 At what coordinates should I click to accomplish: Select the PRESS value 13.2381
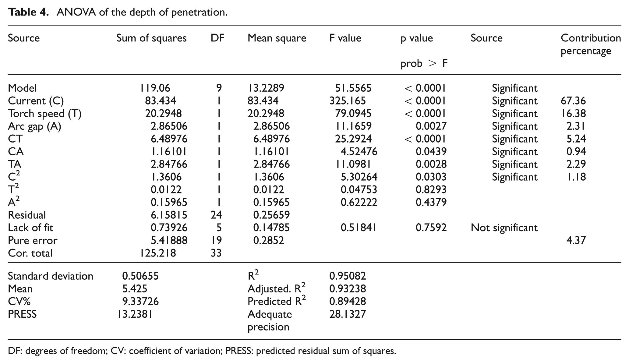(135, 314)
